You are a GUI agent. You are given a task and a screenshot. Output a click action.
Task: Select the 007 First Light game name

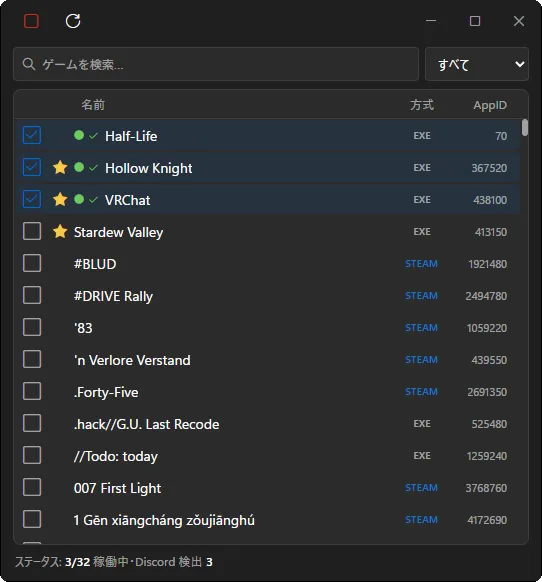pyautogui.click(x=117, y=488)
